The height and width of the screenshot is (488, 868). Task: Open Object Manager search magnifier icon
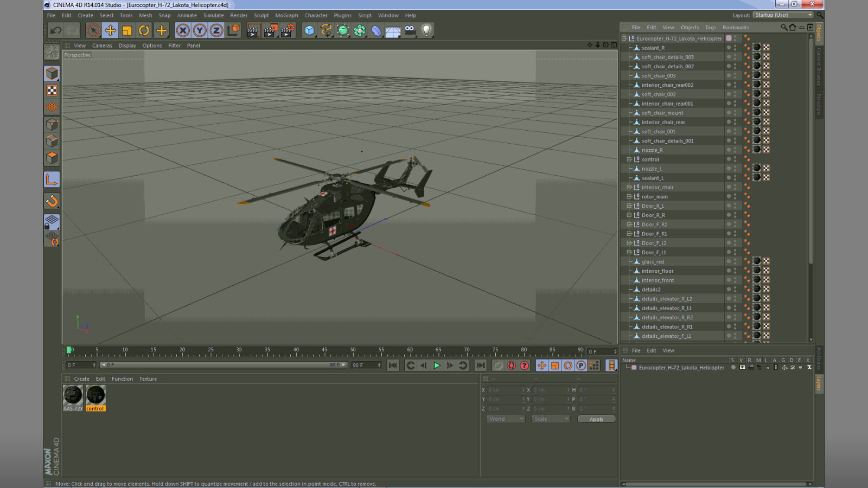tap(784, 27)
